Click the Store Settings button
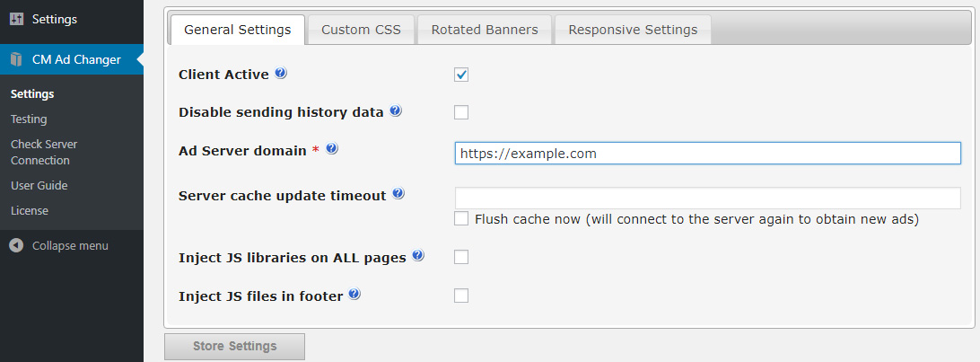The image size is (980, 362). click(234, 347)
